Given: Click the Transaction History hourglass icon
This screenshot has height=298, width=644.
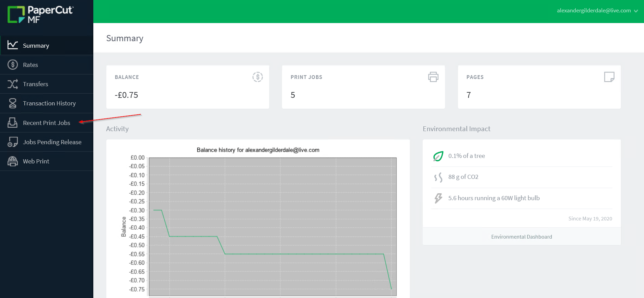Looking at the screenshot, I should point(13,103).
